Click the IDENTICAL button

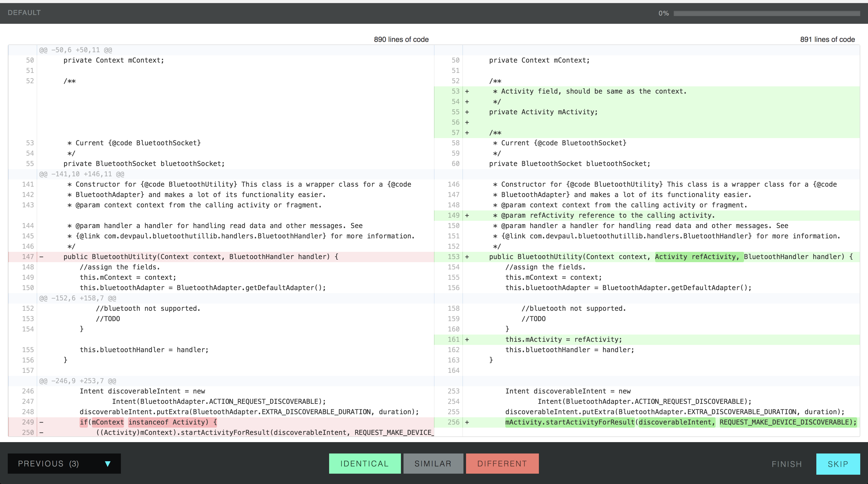point(365,463)
